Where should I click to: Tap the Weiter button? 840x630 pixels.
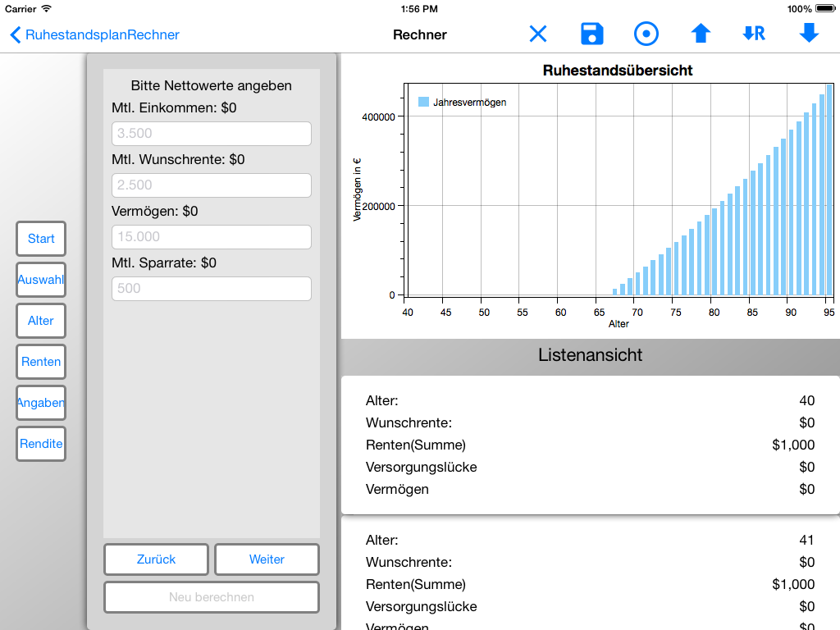(x=267, y=559)
